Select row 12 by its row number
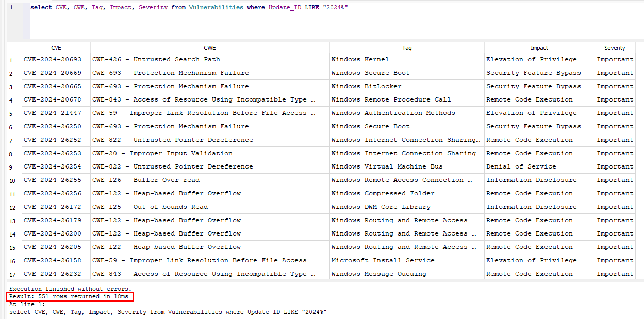 tap(12, 207)
